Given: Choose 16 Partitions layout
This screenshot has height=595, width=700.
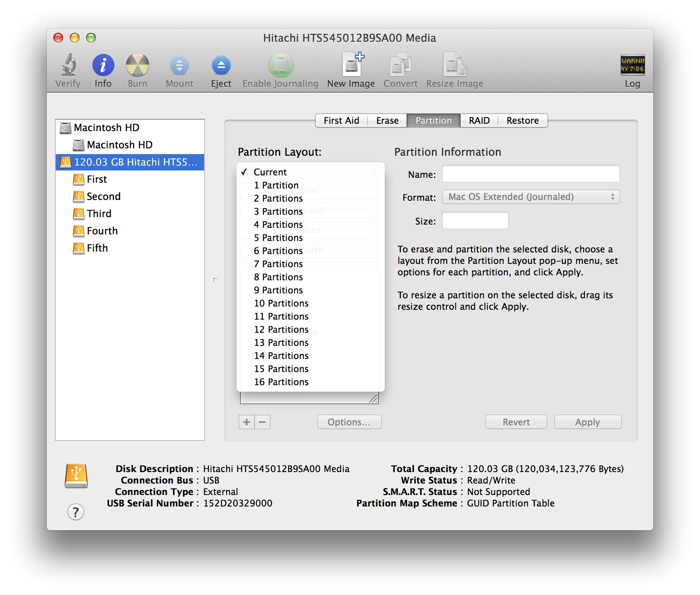Looking at the screenshot, I should pos(310,382).
